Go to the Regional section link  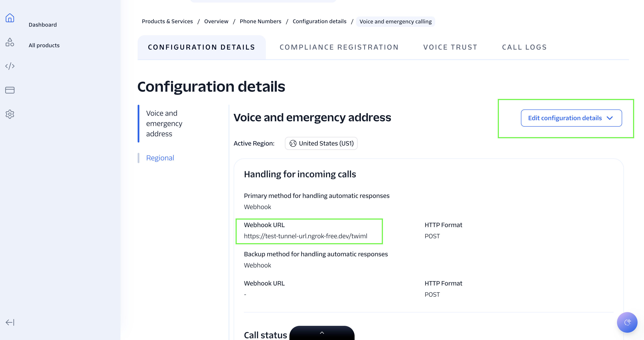click(160, 158)
